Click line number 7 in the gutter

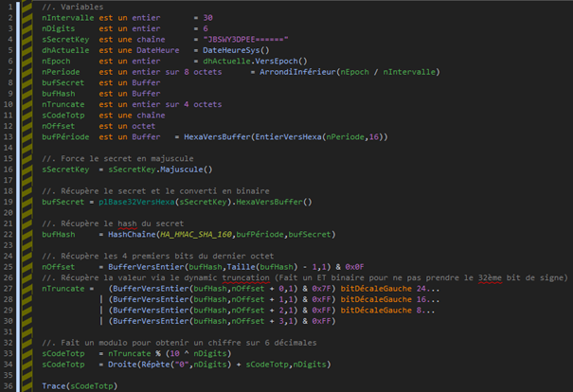pyautogui.click(x=9, y=72)
